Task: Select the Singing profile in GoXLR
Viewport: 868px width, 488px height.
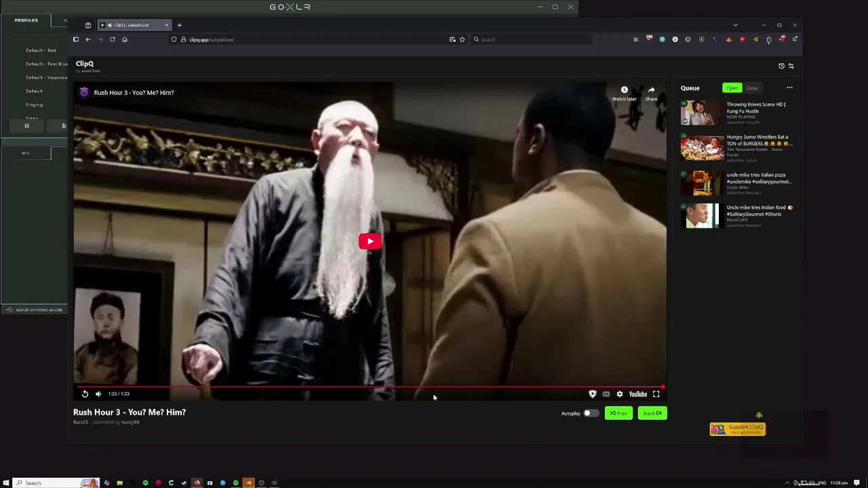Action: [x=34, y=104]
